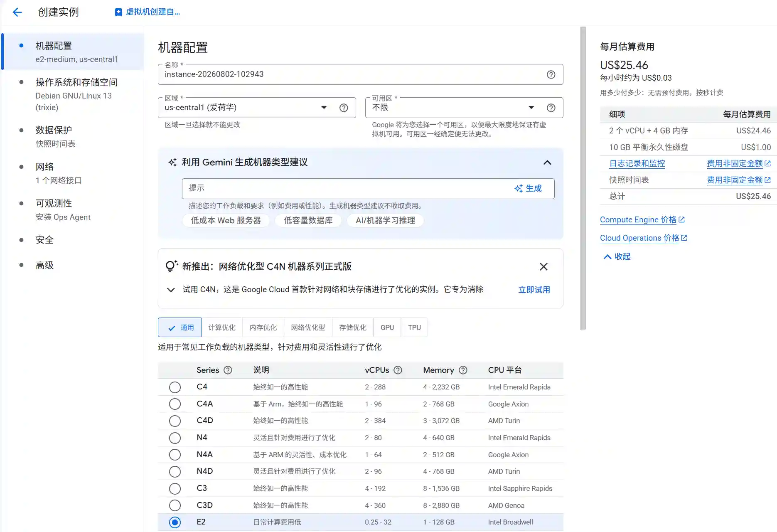Click the 名称 instance name field
The width and height of the screenshot is (777, 532).
(x=361, y=74)
